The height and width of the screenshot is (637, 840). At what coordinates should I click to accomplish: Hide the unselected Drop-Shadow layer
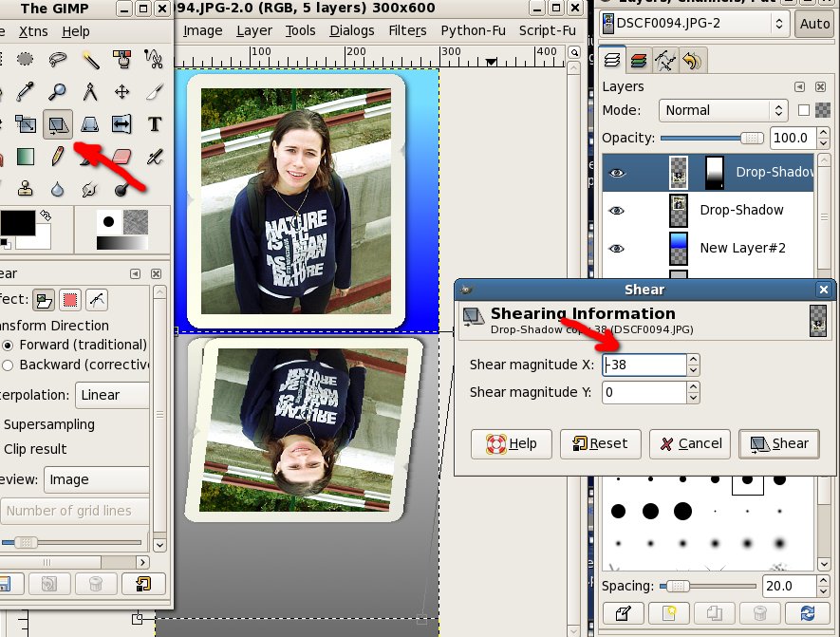(617, 211)
